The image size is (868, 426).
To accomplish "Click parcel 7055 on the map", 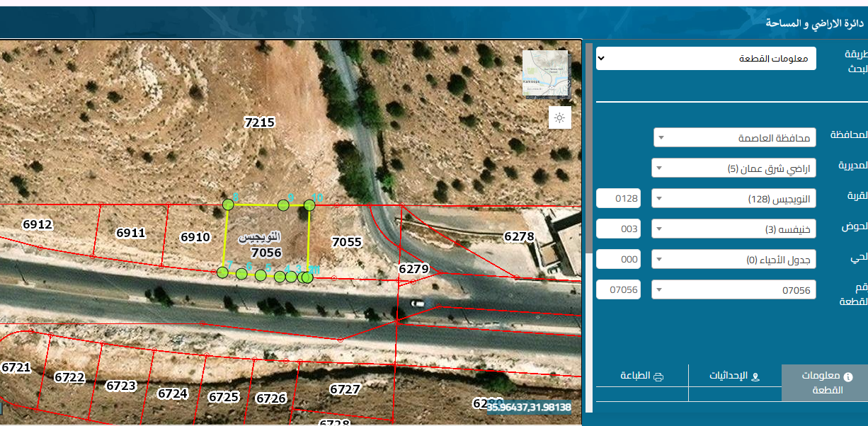I will point(346,242).
